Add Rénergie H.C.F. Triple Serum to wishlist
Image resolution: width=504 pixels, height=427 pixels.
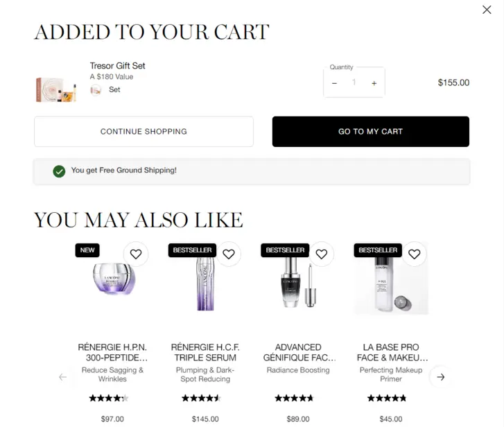228,254
